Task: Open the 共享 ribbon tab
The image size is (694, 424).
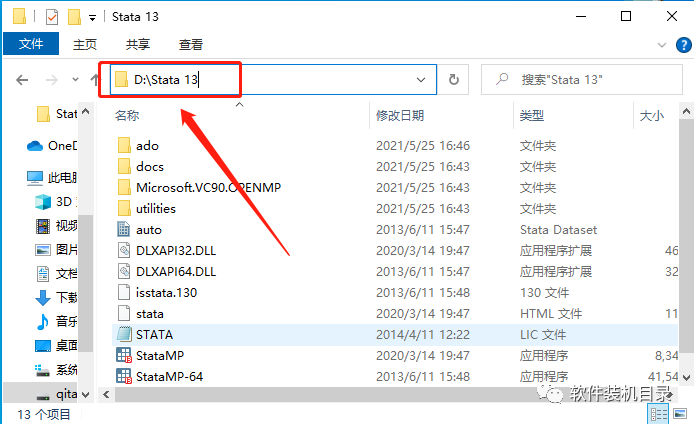Action: click(x=138, y=44)
